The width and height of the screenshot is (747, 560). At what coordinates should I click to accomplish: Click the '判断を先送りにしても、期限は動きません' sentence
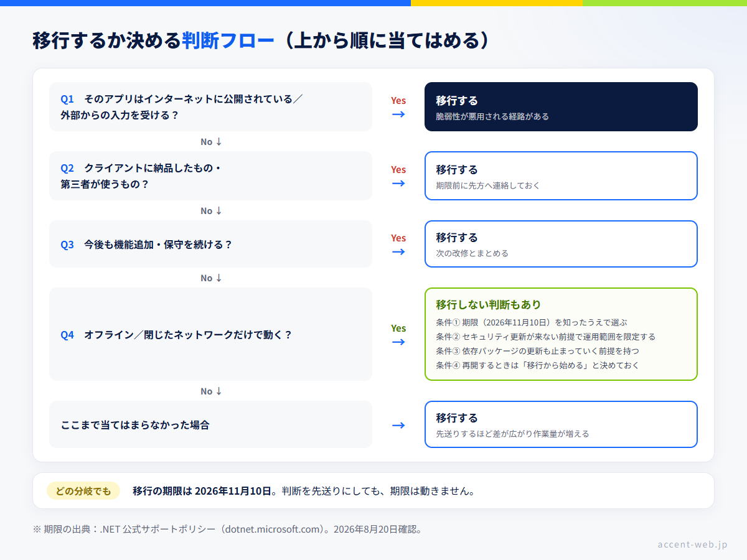(378, 491)
